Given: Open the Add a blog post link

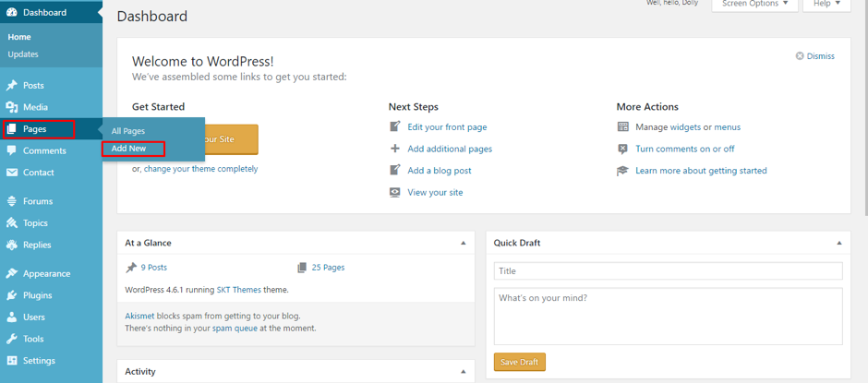Looking at the screenshot, I should click(440, 171).
